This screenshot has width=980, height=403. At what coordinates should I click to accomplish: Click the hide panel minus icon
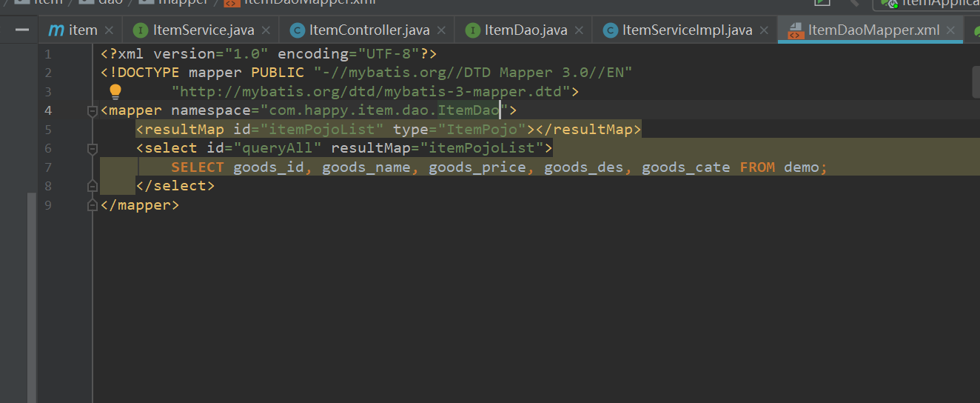pos(22,30)
